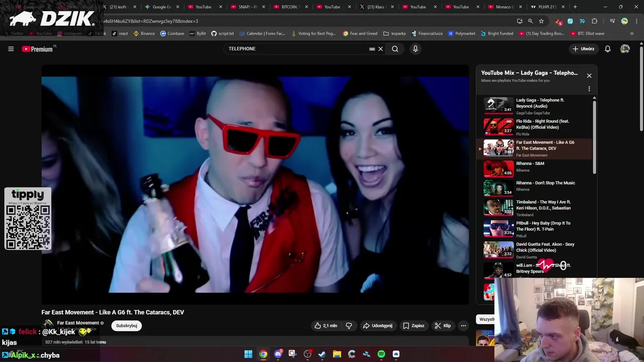Viewport: 644px width, 362px height.
Task: Click the Wszystkie filter chip
Action: point(486,319)
